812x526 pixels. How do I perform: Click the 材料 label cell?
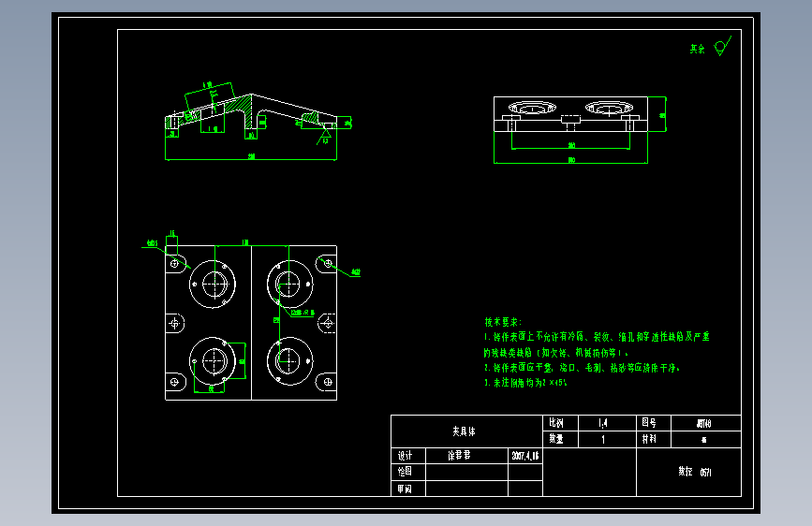[654, 439]
